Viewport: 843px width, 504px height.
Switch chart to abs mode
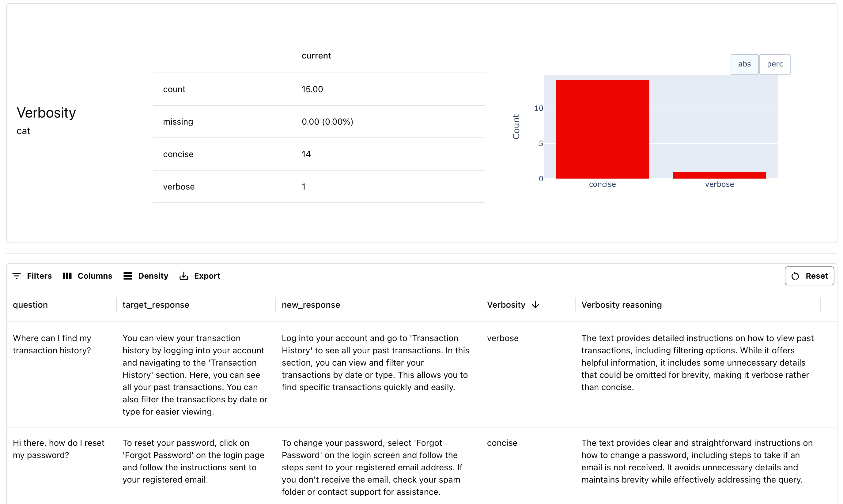pos(744,64)
